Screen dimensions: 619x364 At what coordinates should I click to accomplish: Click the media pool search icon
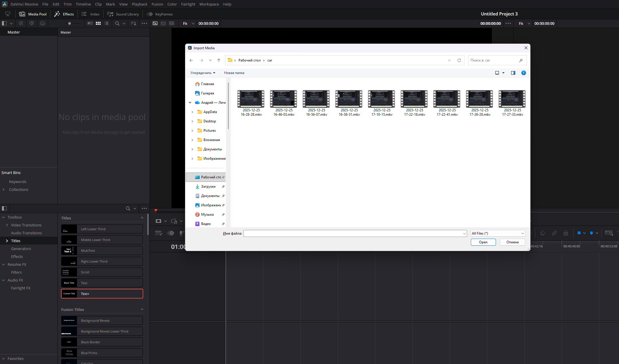117,23
